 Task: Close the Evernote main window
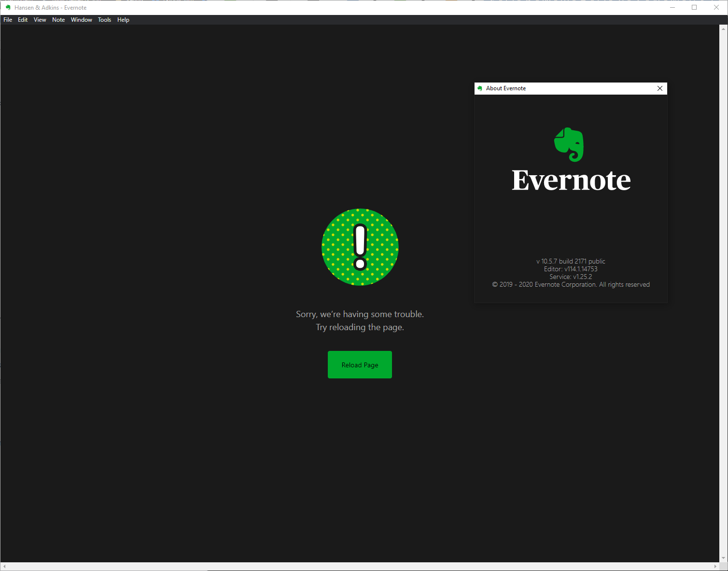(x=716, y=8)
